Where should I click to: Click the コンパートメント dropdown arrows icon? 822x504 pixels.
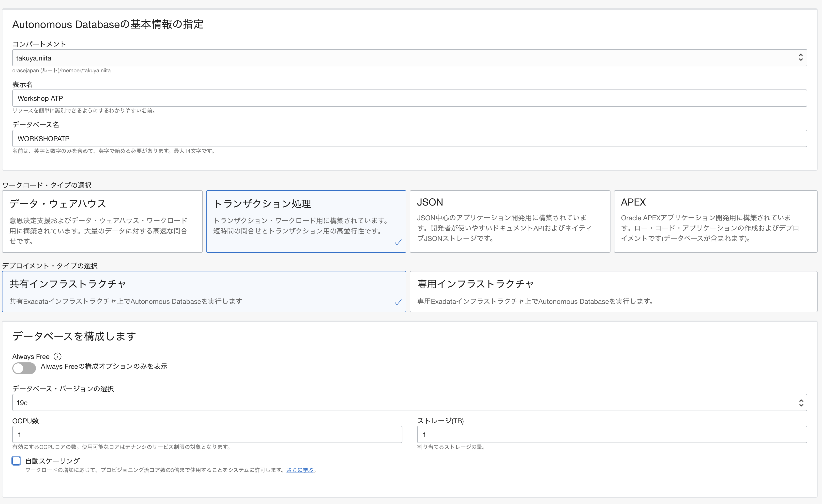point(800,58)
